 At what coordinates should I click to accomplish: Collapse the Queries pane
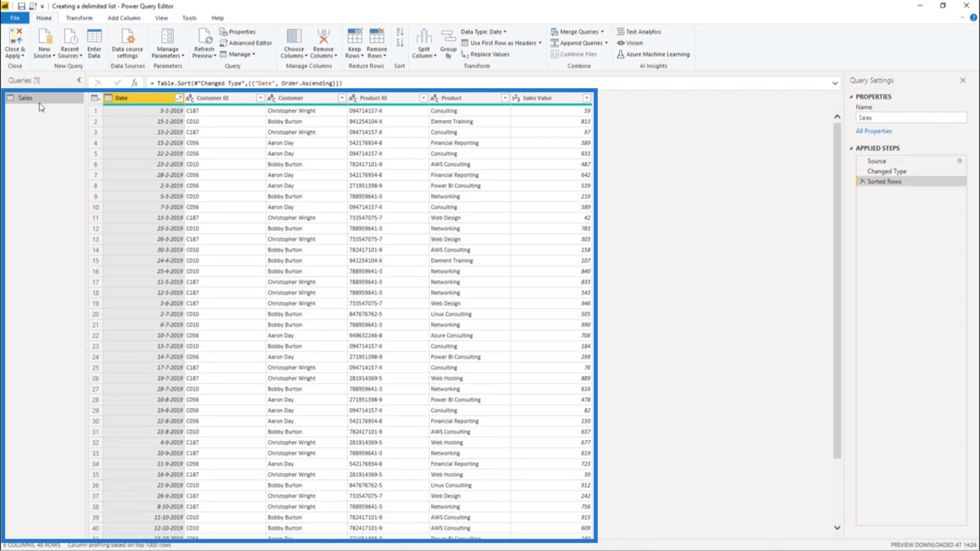tap(79, 80)
